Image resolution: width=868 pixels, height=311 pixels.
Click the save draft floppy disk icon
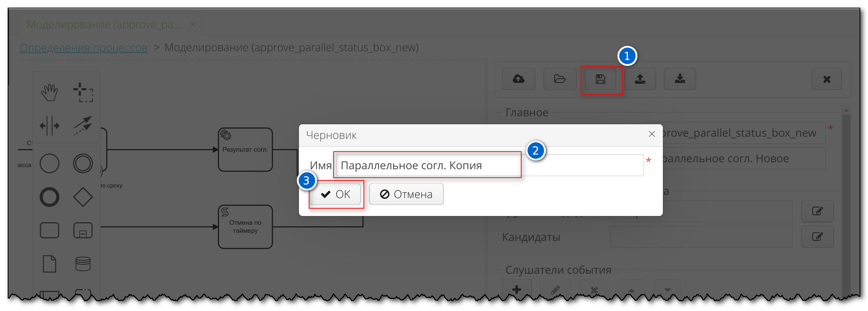tap(600, 79)
